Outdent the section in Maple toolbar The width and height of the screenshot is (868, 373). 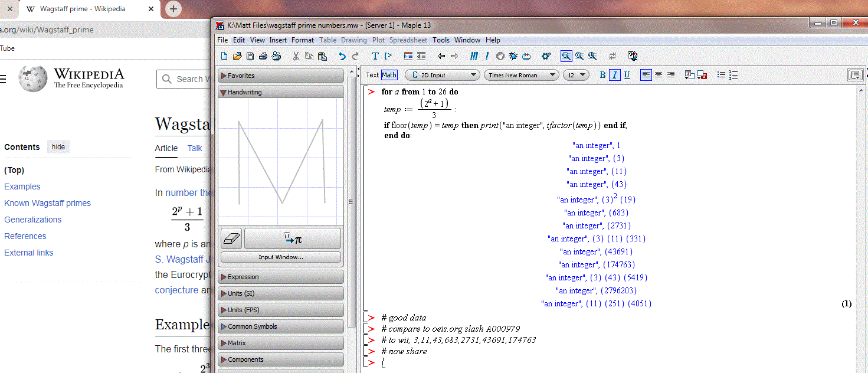pyautogui.click(x=421, y=56)
